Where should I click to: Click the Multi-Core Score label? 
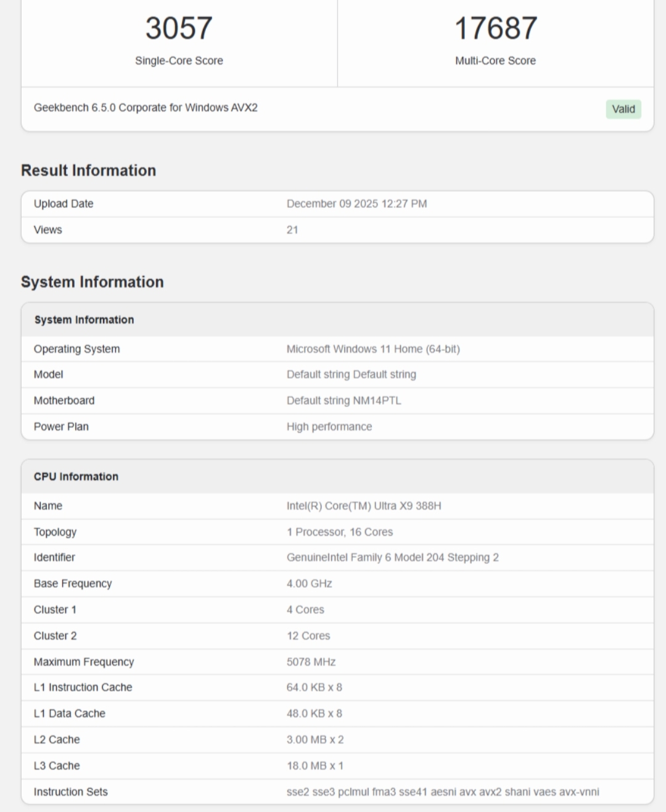tap(495, 60)
